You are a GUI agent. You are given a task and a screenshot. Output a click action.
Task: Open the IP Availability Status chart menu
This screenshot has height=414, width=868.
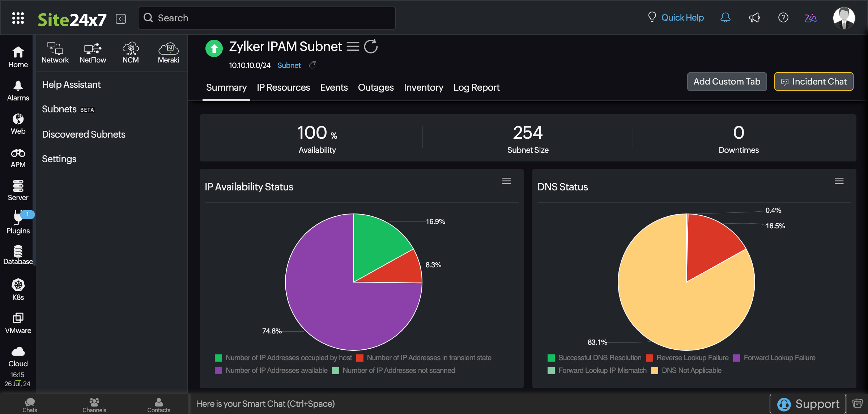506,181
